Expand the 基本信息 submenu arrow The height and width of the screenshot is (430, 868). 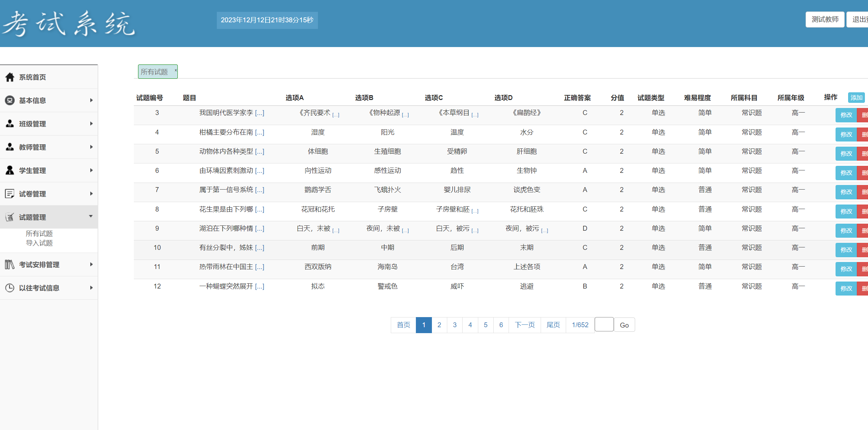91,100
